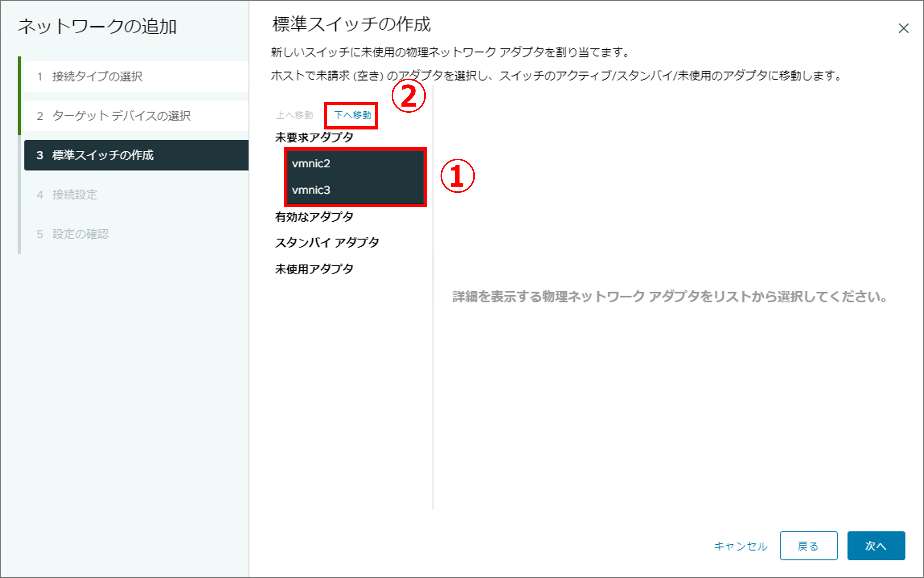Close the ネットワークの追加 dialog with X

point(903,28)
